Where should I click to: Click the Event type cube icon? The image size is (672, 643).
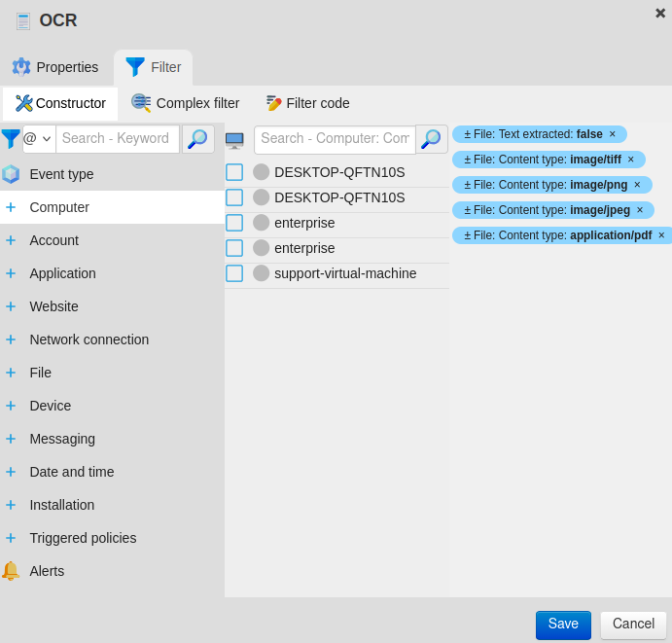click(11, 174)
